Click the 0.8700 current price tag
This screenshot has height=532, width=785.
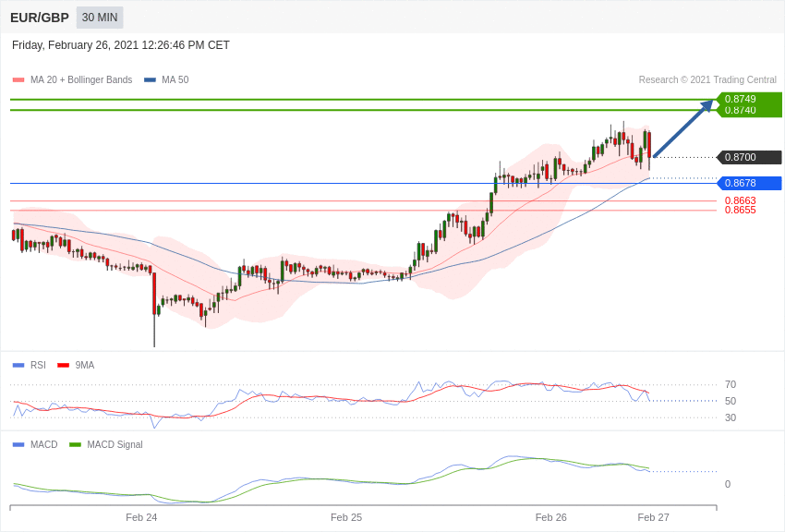(750, 157)
